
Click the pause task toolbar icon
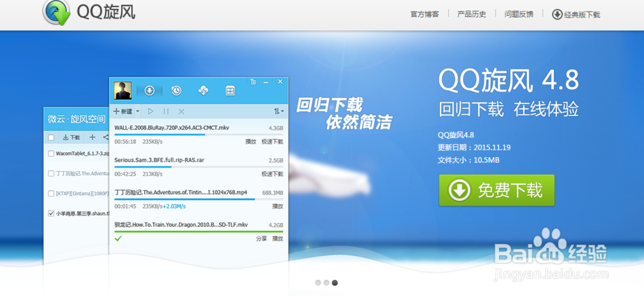click(166, 111)
